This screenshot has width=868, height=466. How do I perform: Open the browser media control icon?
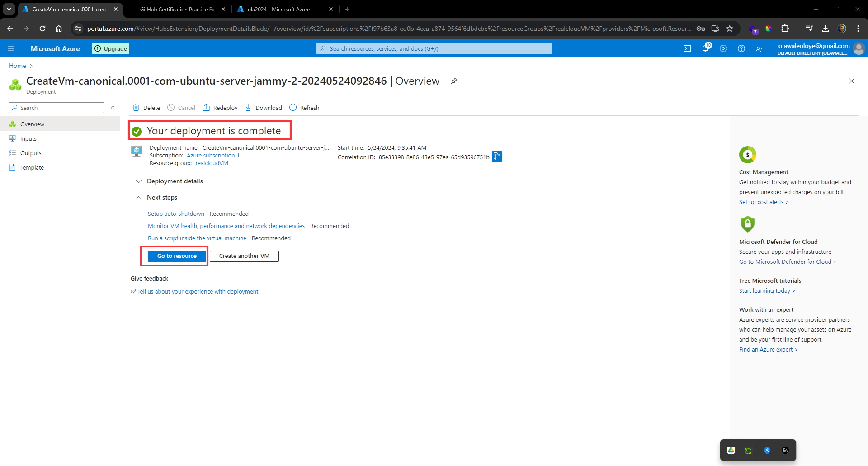(809, 29)
